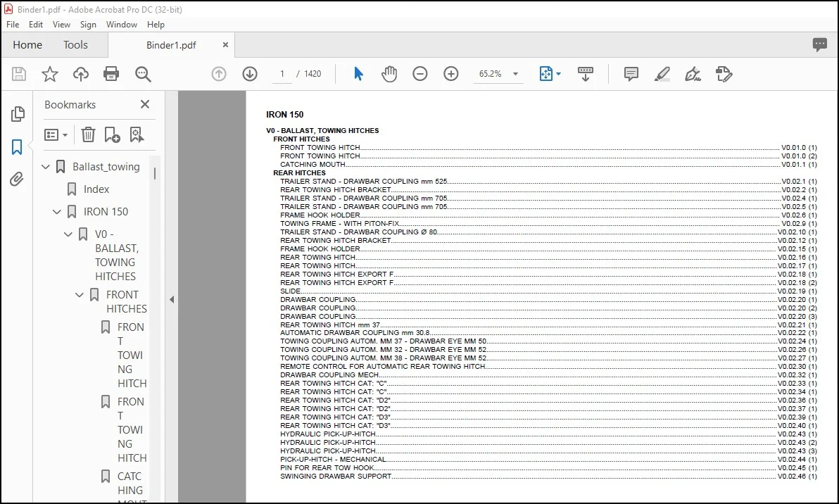This screenshot has width=839, height=504.
Task: Open the Help menu
Action: pos(156,25)
